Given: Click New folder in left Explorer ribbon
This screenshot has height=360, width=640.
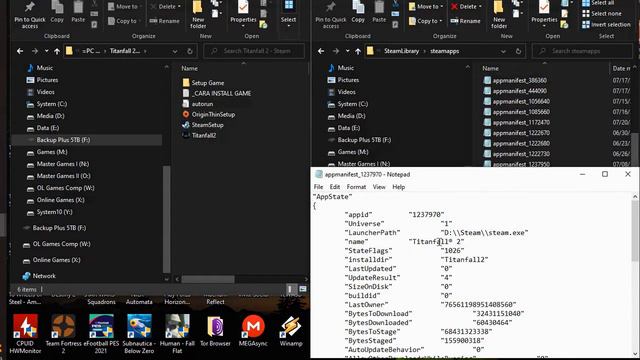Looking at the screenshot, I should (x=198, y=15).
